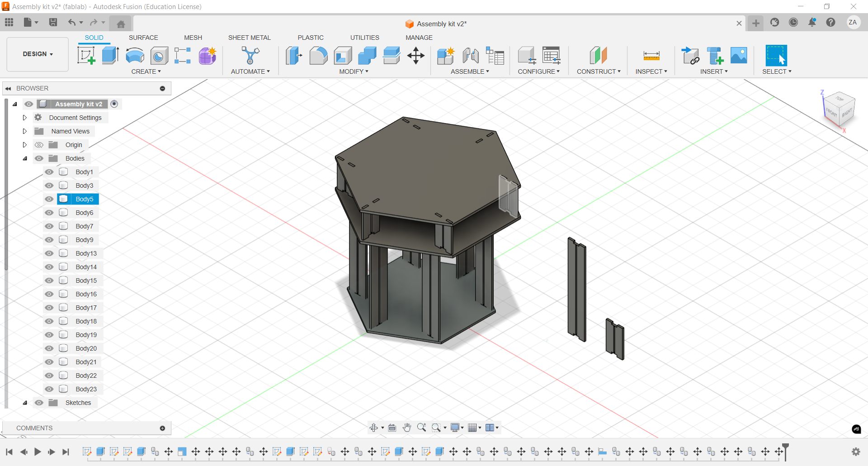The width and height of the screenshot is (868, 466).
Task: Open the MANAGE tab
Action: tap(419, 38)
